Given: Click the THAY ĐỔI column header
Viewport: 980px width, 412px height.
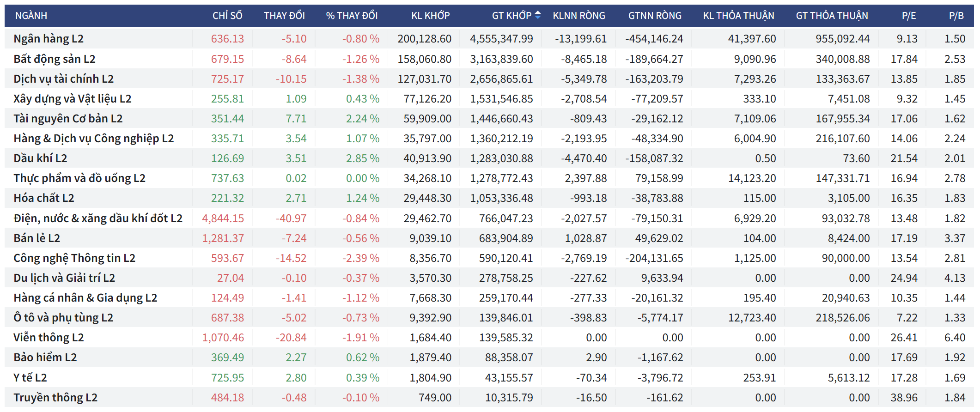Looking at the screenshot, I should click(x=284, y=16).
